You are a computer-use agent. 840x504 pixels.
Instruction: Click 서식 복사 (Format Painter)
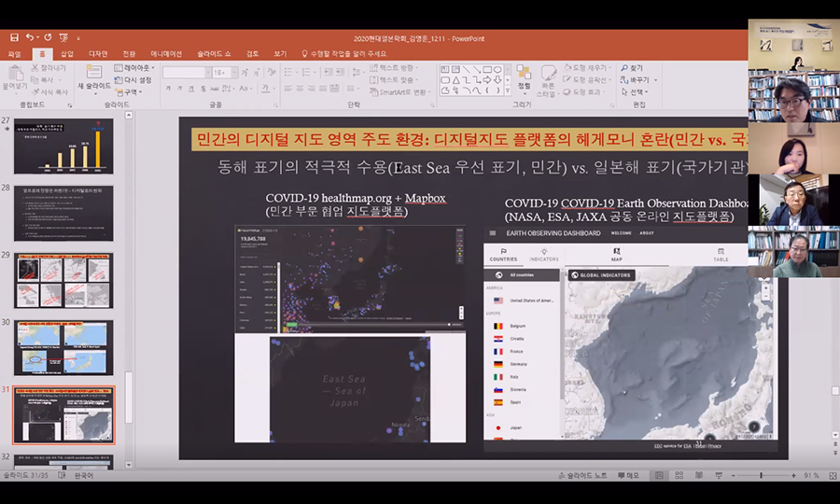[49, 92]
